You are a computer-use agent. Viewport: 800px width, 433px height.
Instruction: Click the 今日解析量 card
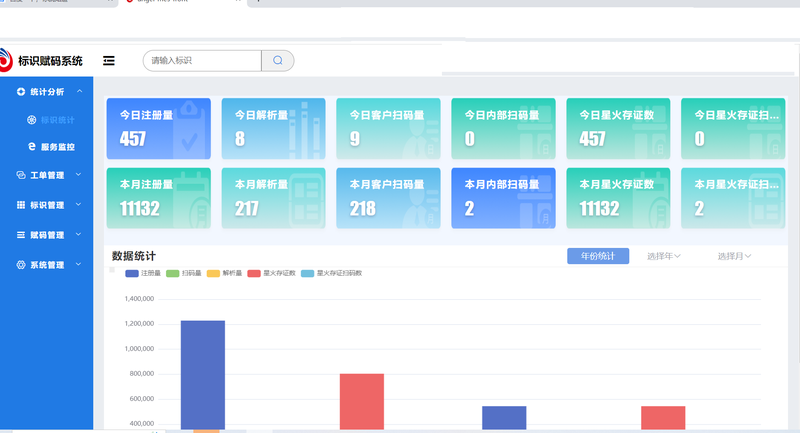273,129
